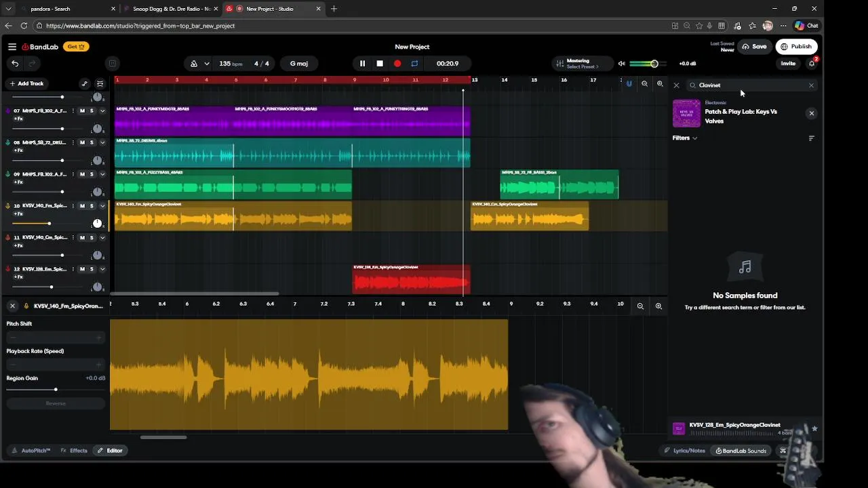Viewport: 868px width, 488px height.
Task: Solo track 09 fuzzy bass
Action: [92, 174]
